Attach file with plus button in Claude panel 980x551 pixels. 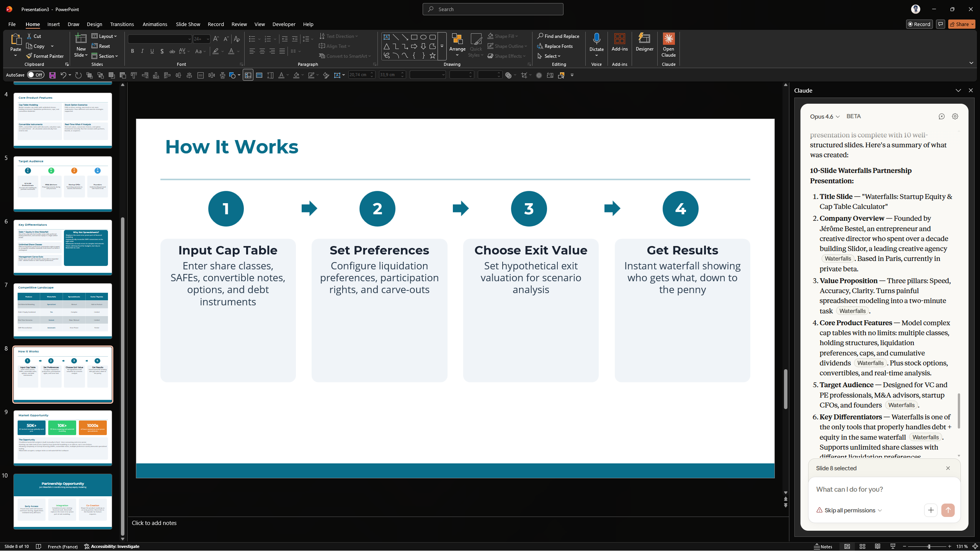point(931,510)
